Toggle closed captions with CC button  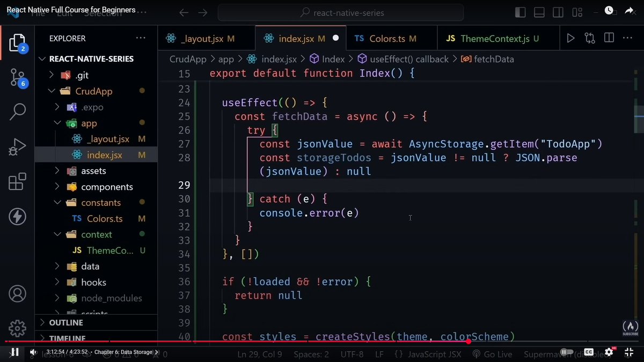coord(589,352)
